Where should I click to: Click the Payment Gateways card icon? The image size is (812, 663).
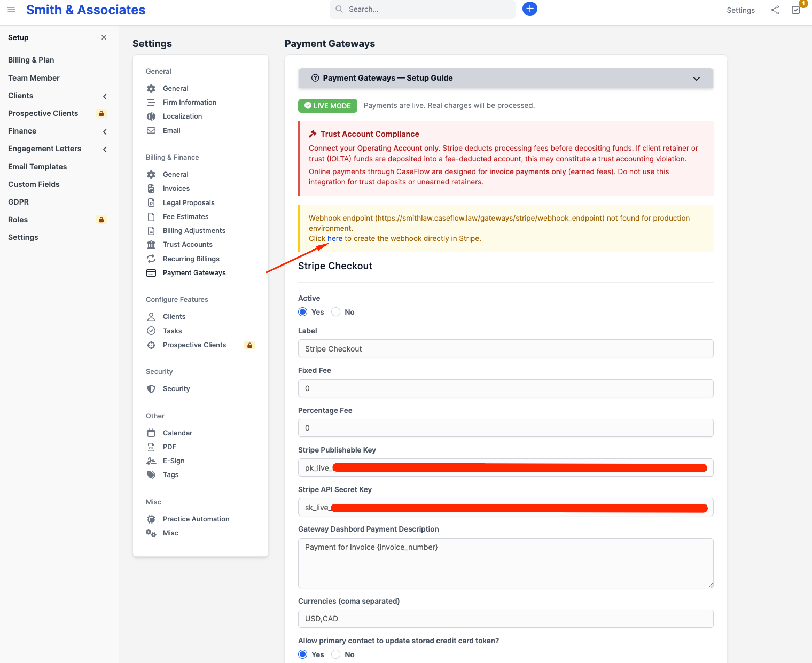point(151,273)
